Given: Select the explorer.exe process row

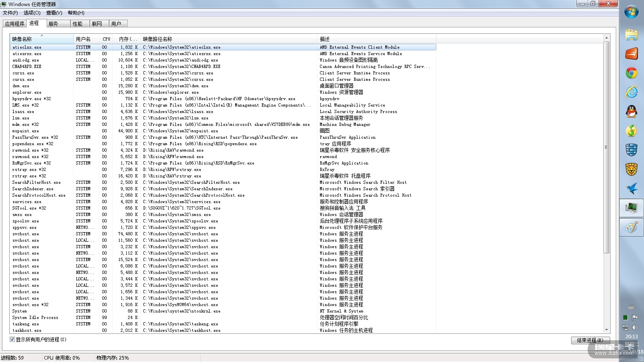Looking at the screenshot, I should click(223, 92).
